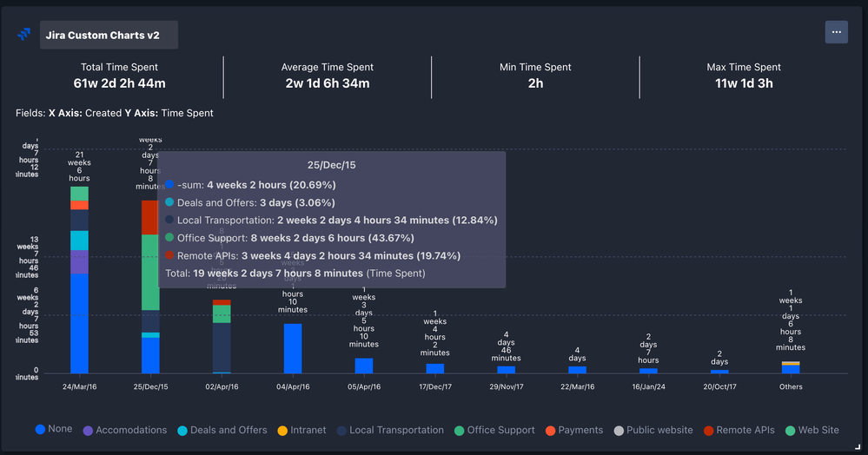The image size is (868, 455).
Task: Click the 22/Mar/16 bar
Action: click(578, 370)
